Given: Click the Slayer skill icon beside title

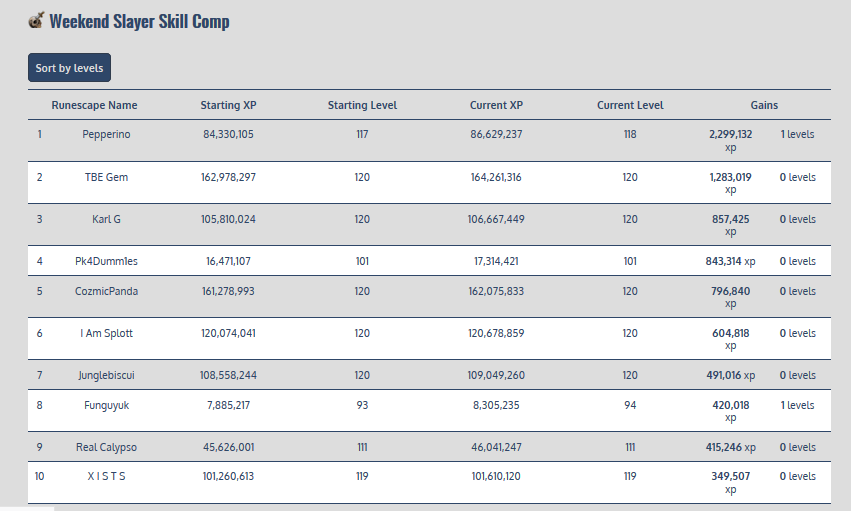Looking at the screenshot, I should [36, 20].
